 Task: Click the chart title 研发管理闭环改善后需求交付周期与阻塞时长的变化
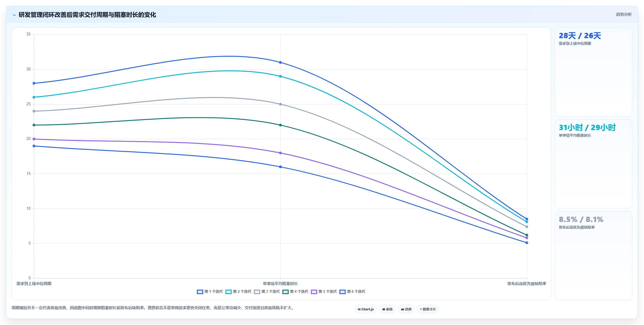pos(87,15)
